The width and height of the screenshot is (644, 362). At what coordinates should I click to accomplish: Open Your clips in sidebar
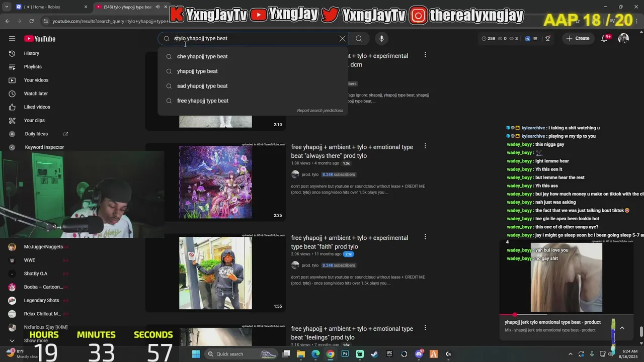34,120
